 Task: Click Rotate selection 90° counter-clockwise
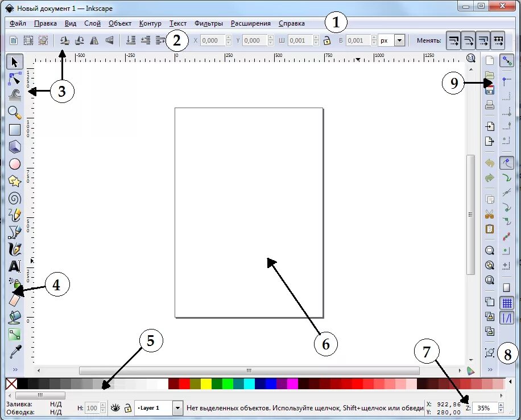[64, 40]
